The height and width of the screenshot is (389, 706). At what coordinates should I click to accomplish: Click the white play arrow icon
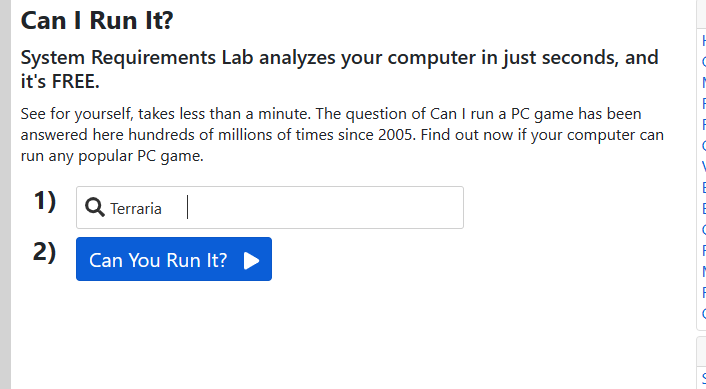[251, 260]
